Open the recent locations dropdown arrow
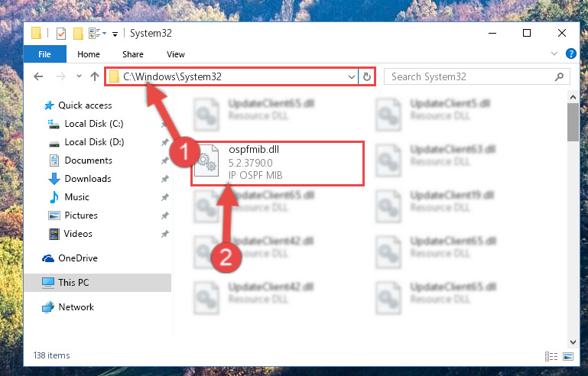Screen dimensions: 588x376 pyautogui.click(x=79, y=76)
